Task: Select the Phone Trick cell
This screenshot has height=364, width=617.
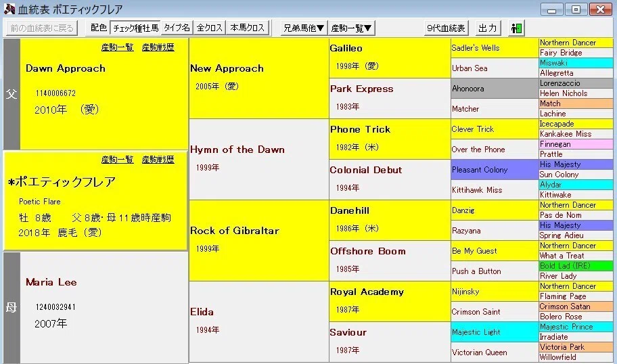Action: point(390,139)
